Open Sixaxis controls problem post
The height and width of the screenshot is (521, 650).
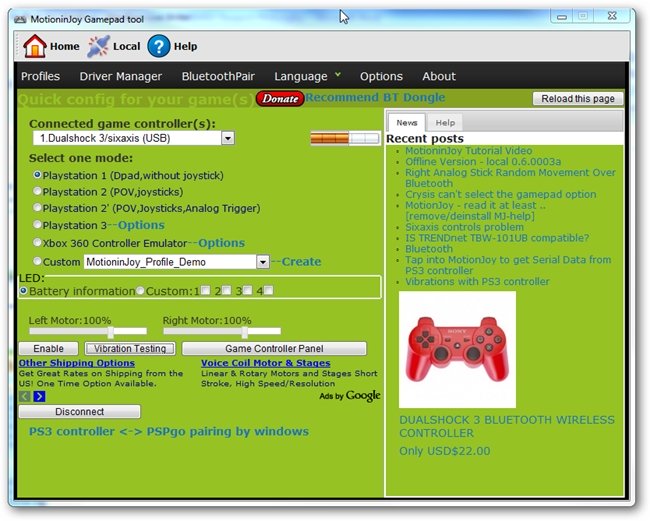coord(464,227)
